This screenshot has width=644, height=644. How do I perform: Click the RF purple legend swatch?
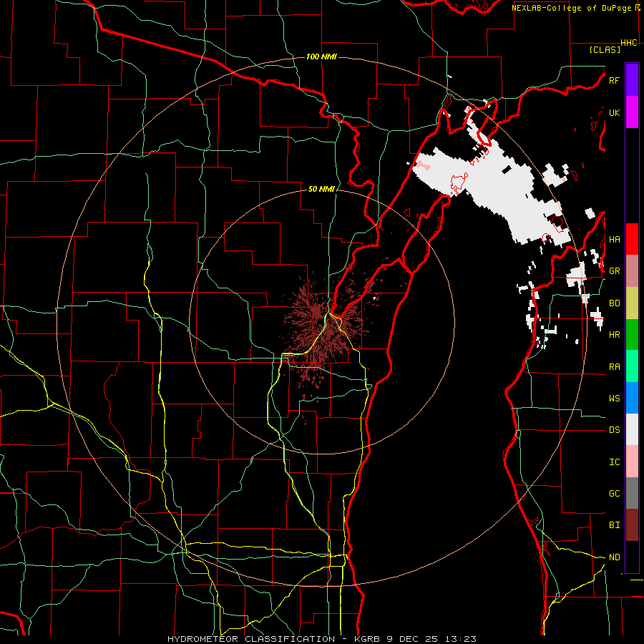pyautogui.click(x=632, y=80)
